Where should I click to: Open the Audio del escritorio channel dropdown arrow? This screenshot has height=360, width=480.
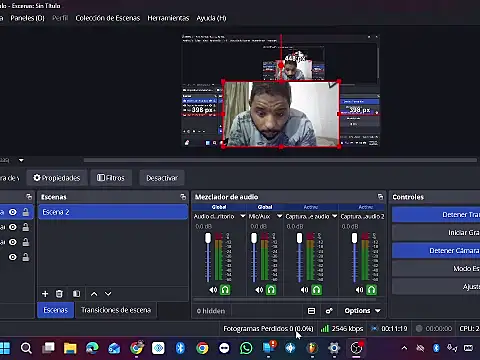click(x=243, y=216)
